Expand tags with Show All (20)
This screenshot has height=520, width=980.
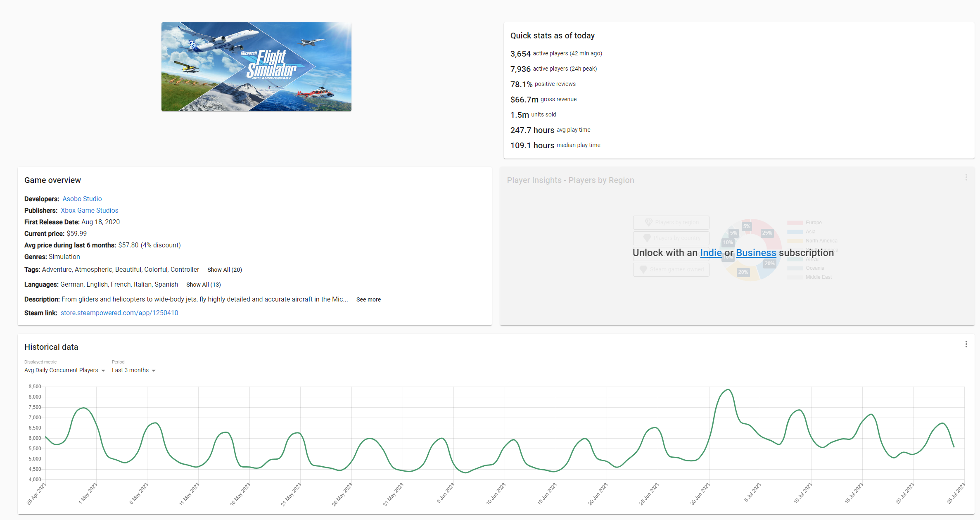click(224, 270)
